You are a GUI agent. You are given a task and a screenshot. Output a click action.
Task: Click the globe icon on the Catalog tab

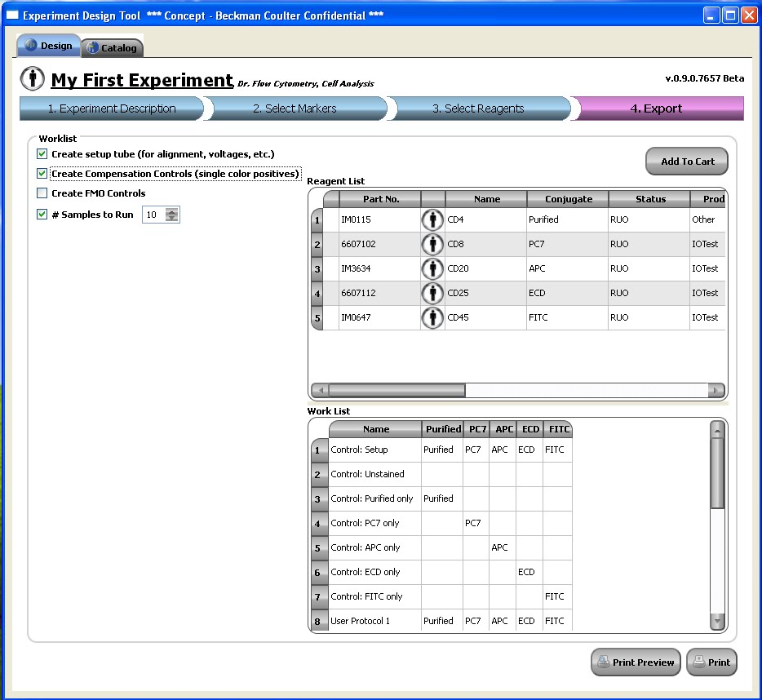tap(92, 47)
